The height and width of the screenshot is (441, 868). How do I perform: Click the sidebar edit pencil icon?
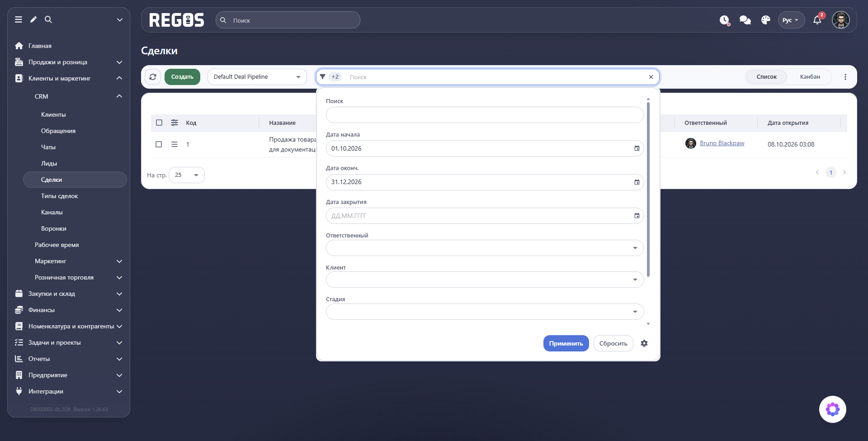[x=33, y=19]
